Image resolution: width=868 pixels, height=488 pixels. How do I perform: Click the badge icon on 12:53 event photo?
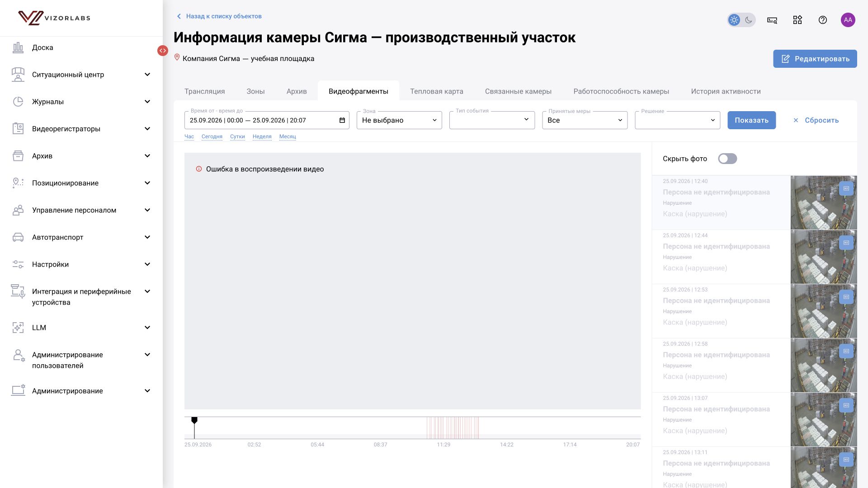(847, 297)
